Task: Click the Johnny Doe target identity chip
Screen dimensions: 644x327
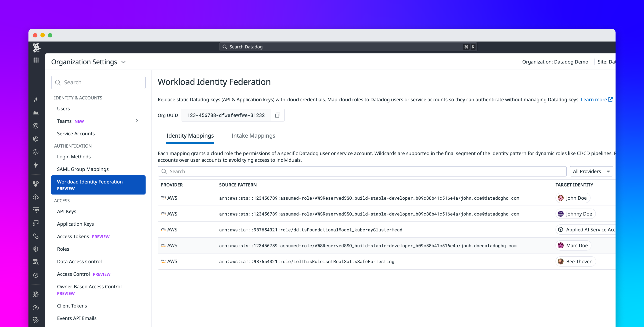Action: [576, 214]
